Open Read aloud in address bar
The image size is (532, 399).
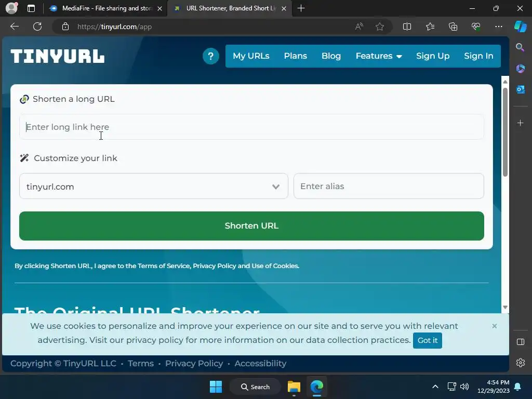point(359,26)
